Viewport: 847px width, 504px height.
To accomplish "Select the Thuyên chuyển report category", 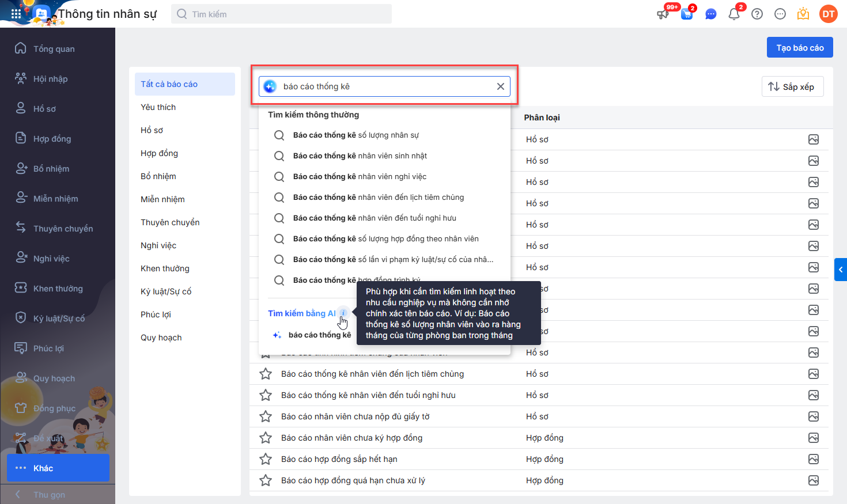I will [x=185, y=222].
